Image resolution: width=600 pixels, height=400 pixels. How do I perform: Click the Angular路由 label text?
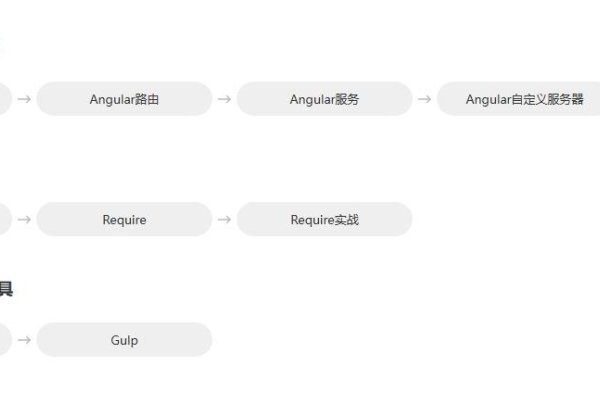coord(124,100)
